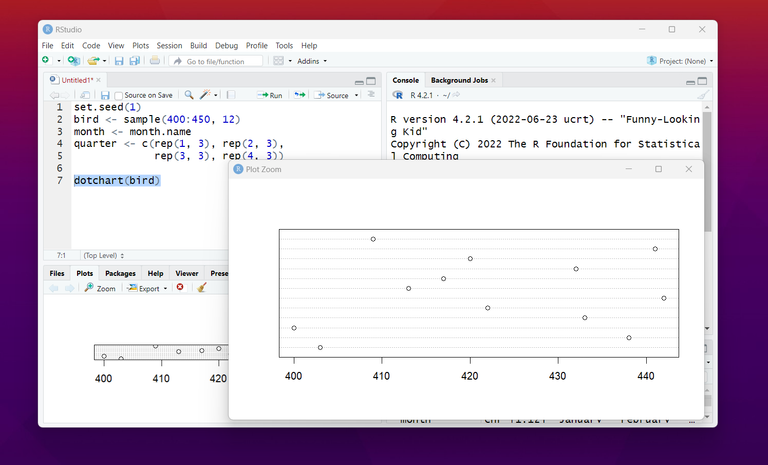
Task: Maximize the source editor pane
Action: [371, 81]
